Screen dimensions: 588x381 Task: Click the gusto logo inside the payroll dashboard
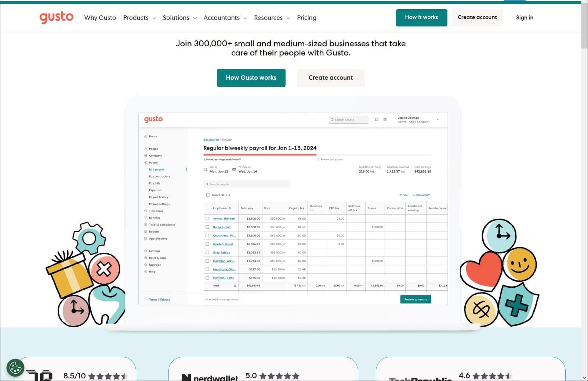(x=153, y=119)
